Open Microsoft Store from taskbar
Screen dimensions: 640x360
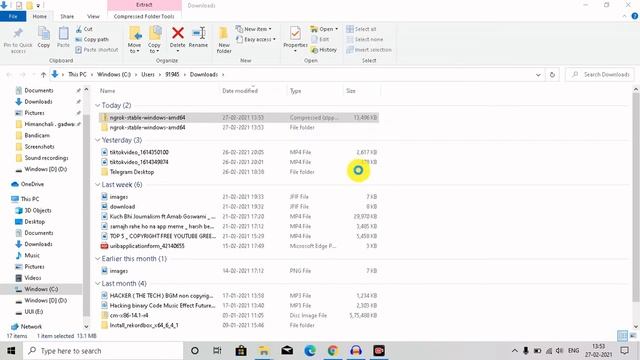coord(241,351)
